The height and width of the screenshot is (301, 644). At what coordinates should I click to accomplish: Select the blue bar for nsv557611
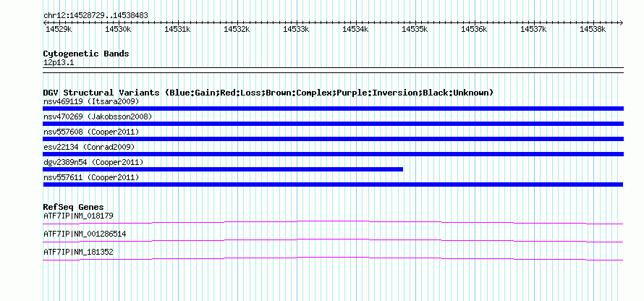pos(333,185)
